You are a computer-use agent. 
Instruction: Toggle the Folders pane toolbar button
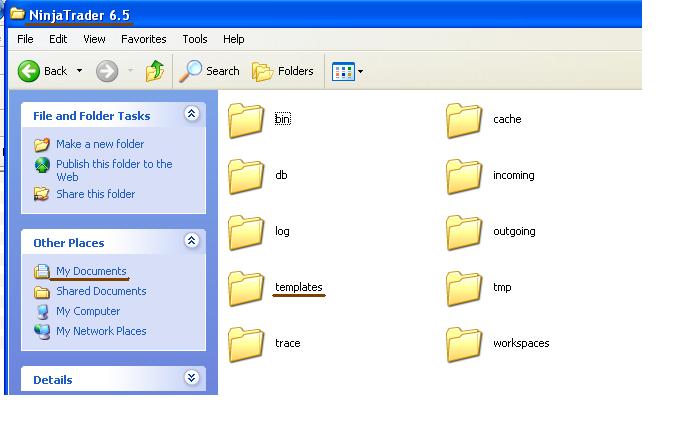click(x=283, y=71)
